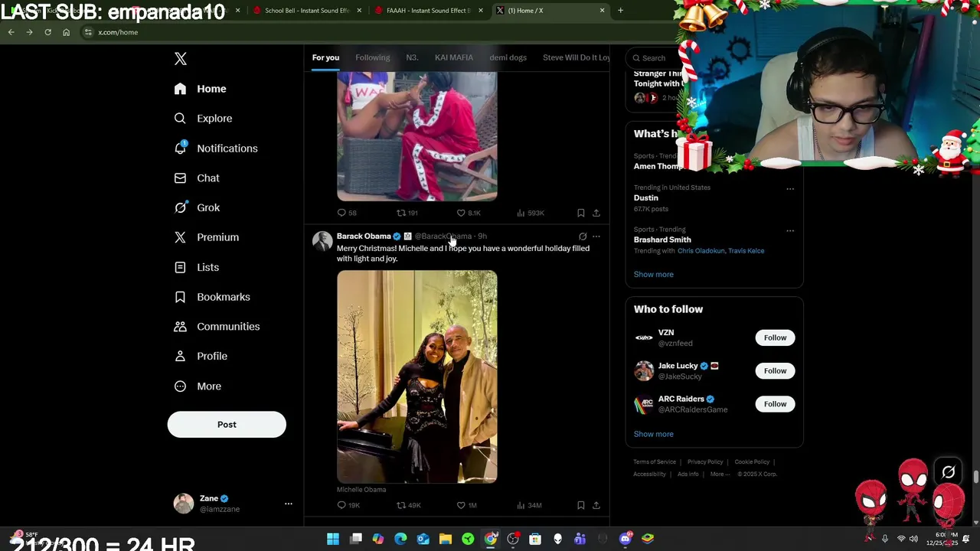
Task: Show more trends under What's happening
Action: point(653,274)
